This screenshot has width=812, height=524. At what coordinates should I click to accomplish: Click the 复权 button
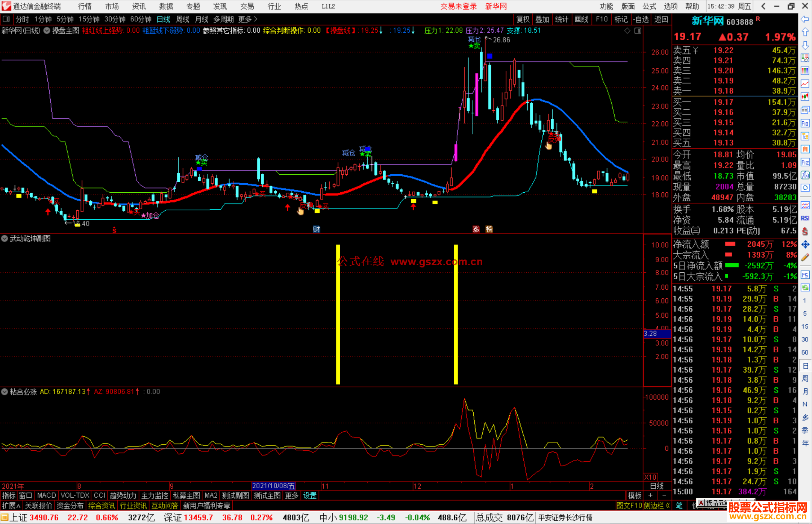pos(523,19)
